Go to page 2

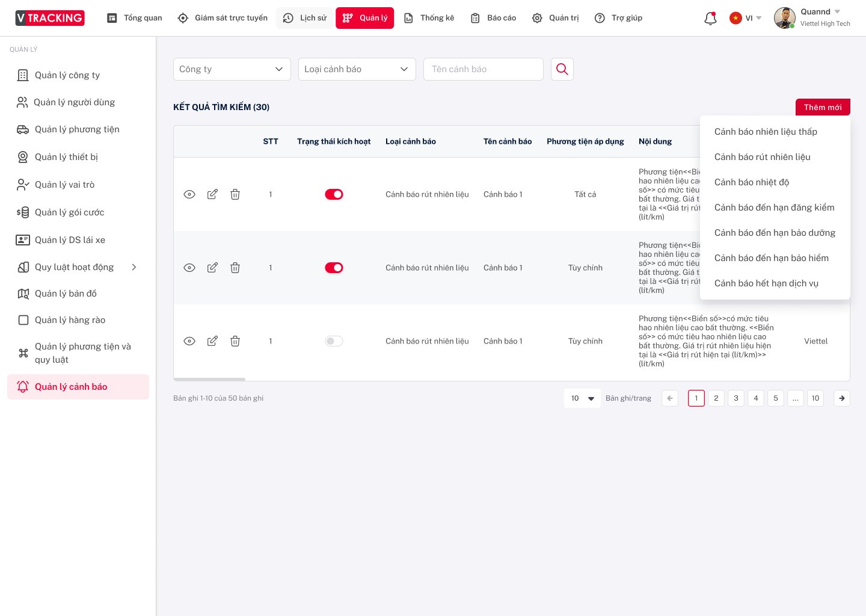716,398
